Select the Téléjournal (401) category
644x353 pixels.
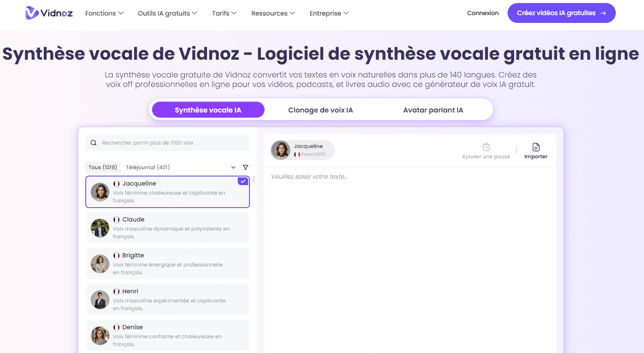tap(148, 167)
